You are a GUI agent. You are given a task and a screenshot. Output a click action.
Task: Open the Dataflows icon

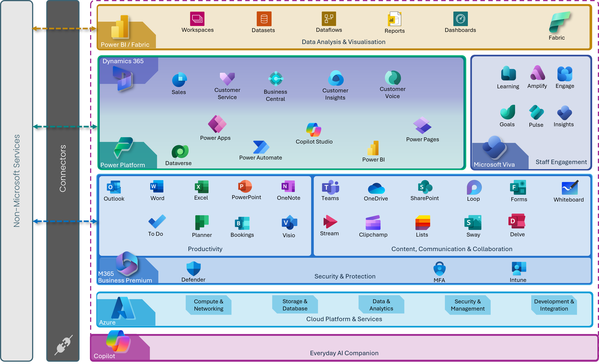(x=329, y=19)
